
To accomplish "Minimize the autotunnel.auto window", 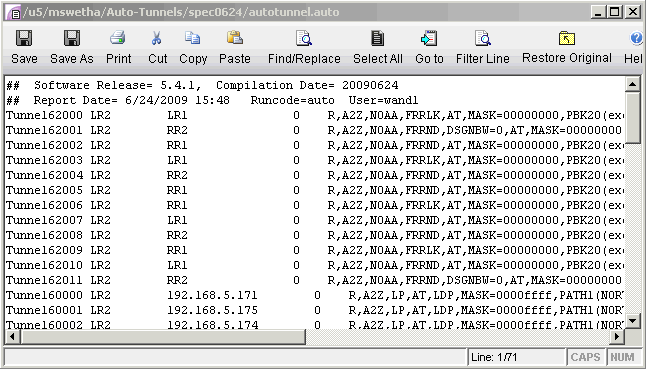I will 598,12.
